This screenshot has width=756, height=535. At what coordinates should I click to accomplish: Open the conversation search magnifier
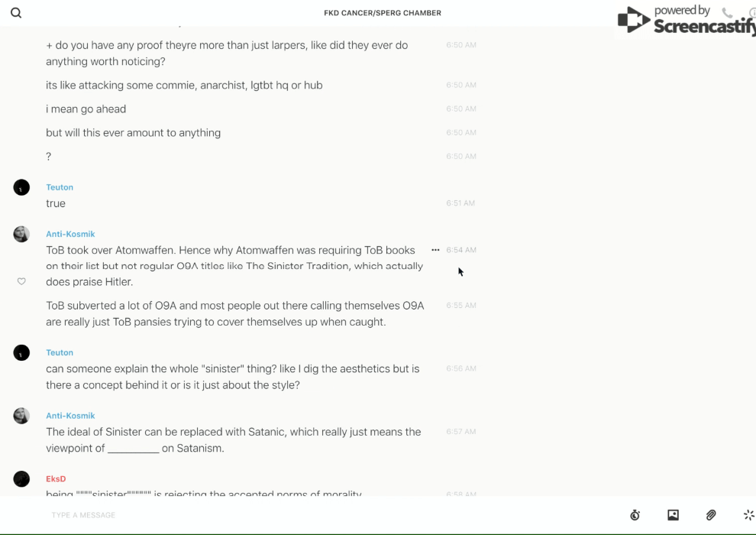point(16,13)
